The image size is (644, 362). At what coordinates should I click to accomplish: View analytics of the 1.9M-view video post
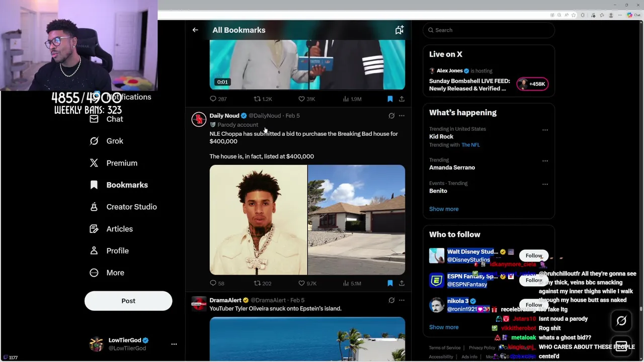click(x=352, y=99)
